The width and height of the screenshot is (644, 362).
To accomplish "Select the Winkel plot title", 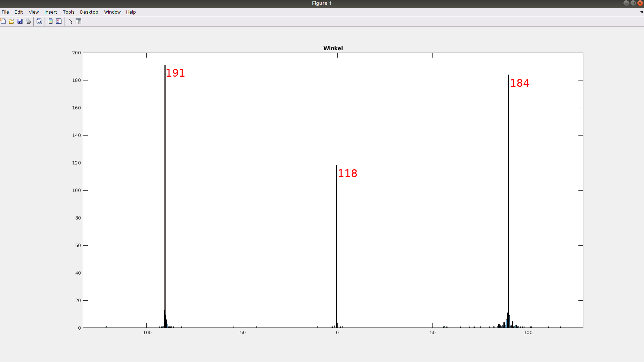I will pos(333,48).
